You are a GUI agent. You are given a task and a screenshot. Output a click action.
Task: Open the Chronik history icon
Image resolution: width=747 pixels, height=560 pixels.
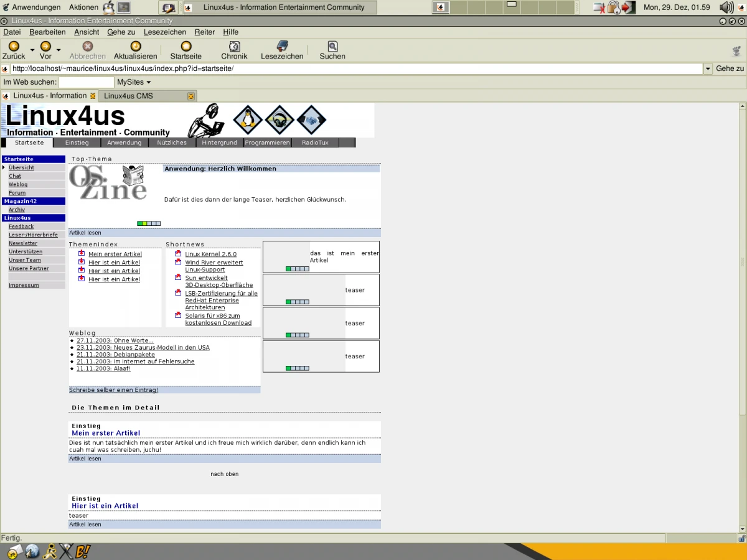point(234,46)
